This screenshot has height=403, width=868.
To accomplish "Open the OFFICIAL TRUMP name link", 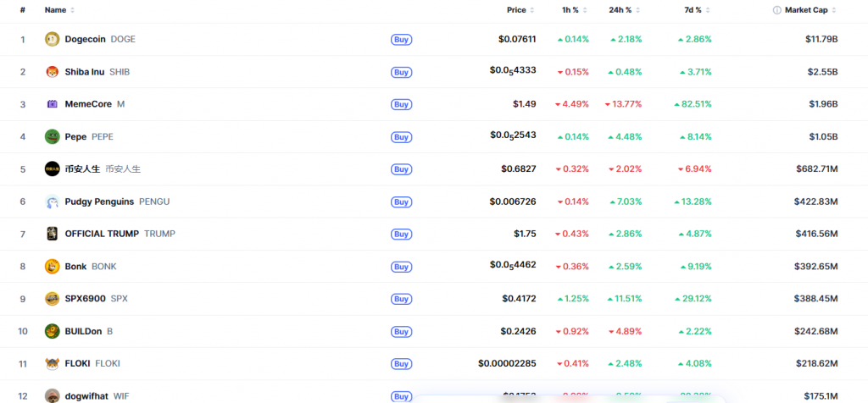I will tap(120, 234).
